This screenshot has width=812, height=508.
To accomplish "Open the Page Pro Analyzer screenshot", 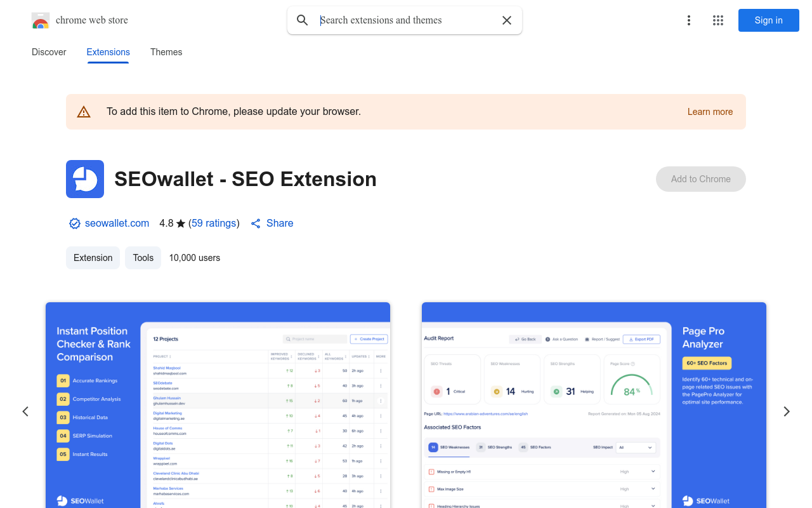I will 594,405.
